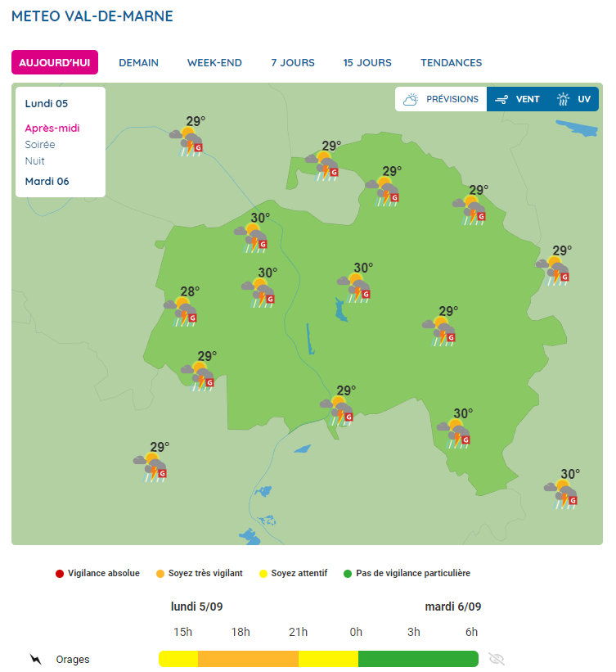Click the orange Soyez très vigilant legend dot

[x=160, y=574]
